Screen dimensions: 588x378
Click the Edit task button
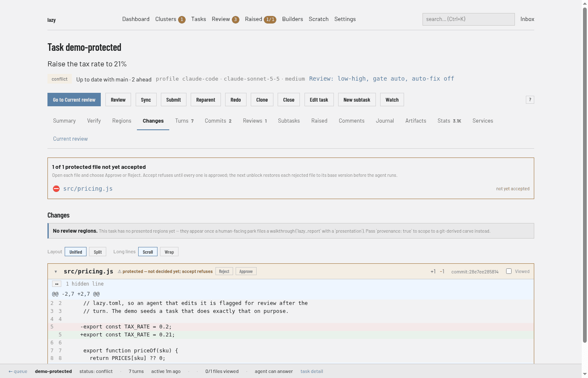[319, 100]
